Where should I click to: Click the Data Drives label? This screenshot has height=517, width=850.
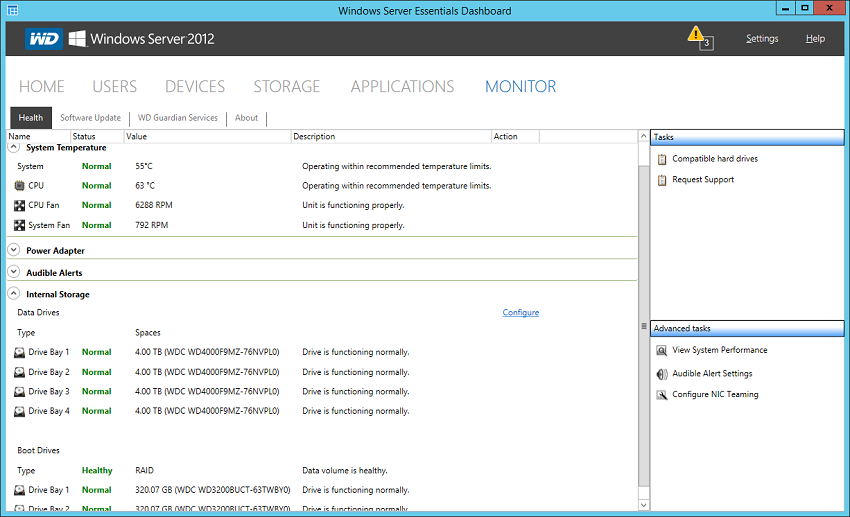click(38, 313)
